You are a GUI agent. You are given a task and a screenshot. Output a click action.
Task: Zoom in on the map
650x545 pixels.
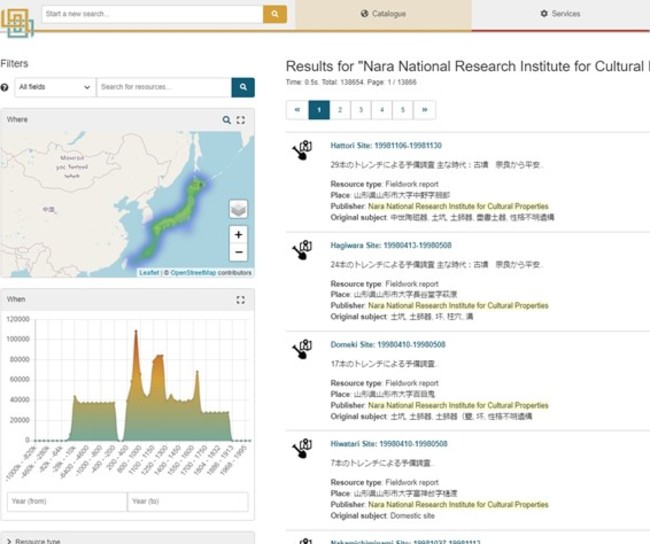pyautogui.click(x=238, y=234)
